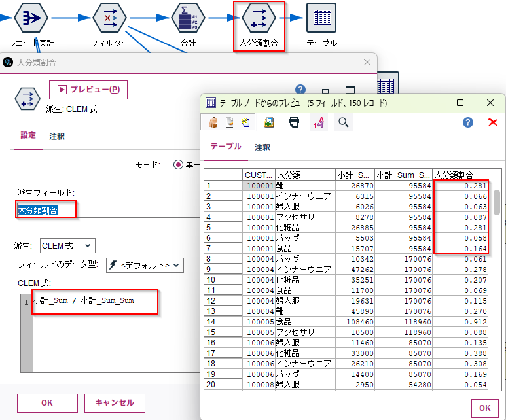506x420 pixels.
Task: Select row 1 cell 靴
Action: [x=305, y=186]
